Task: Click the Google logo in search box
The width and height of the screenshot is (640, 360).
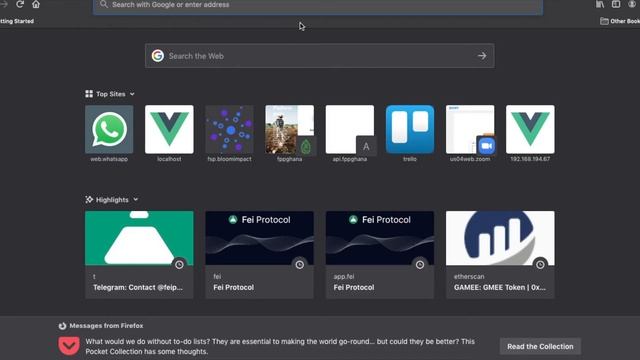Action: point(158,56)
